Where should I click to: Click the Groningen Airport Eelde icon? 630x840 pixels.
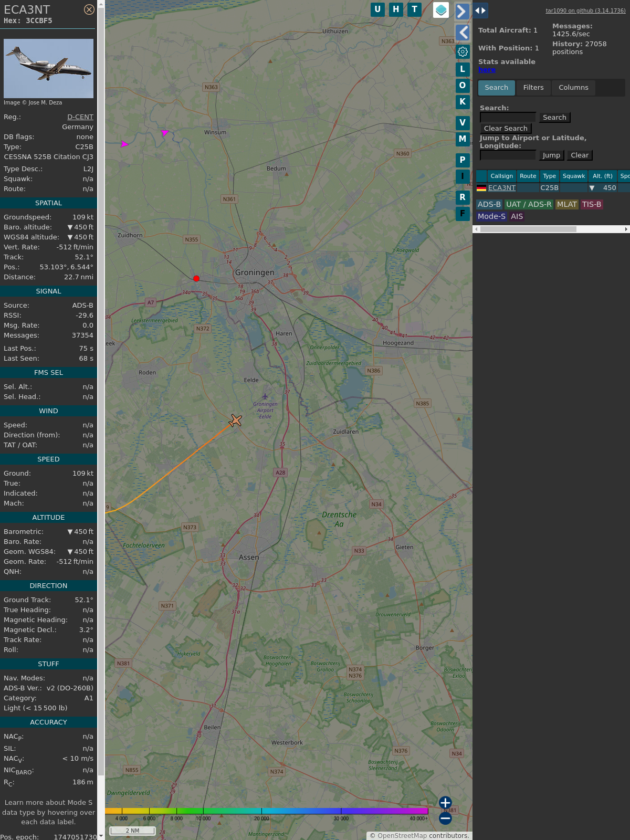tap(265, 396)
